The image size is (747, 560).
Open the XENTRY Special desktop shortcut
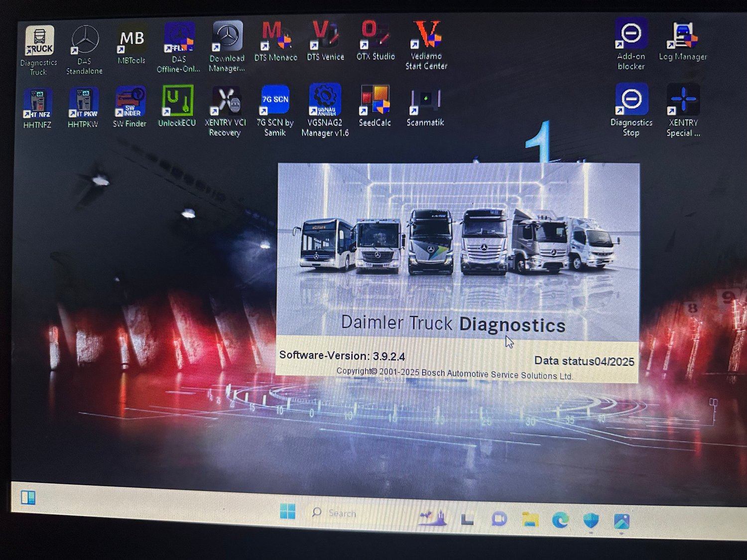(683, 111)
